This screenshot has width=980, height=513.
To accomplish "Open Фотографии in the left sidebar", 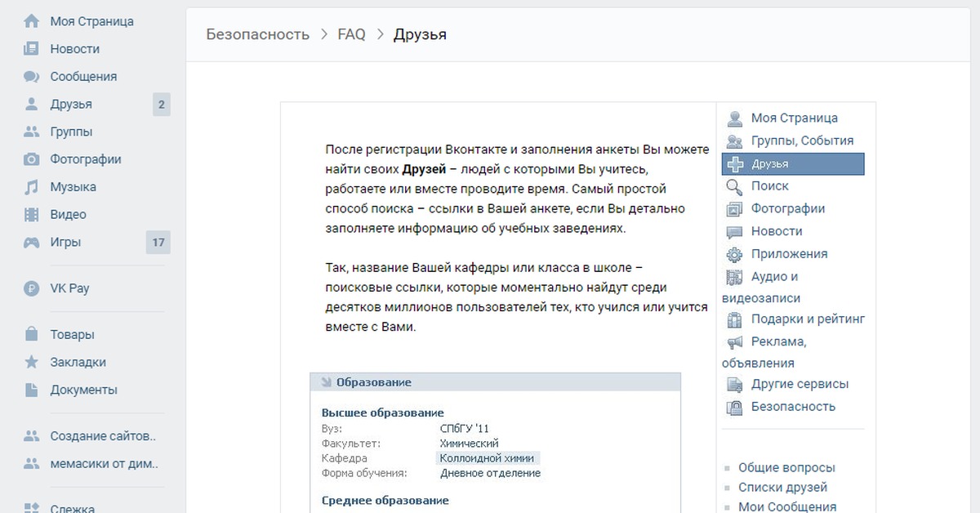I will click(x=86, y=159).
